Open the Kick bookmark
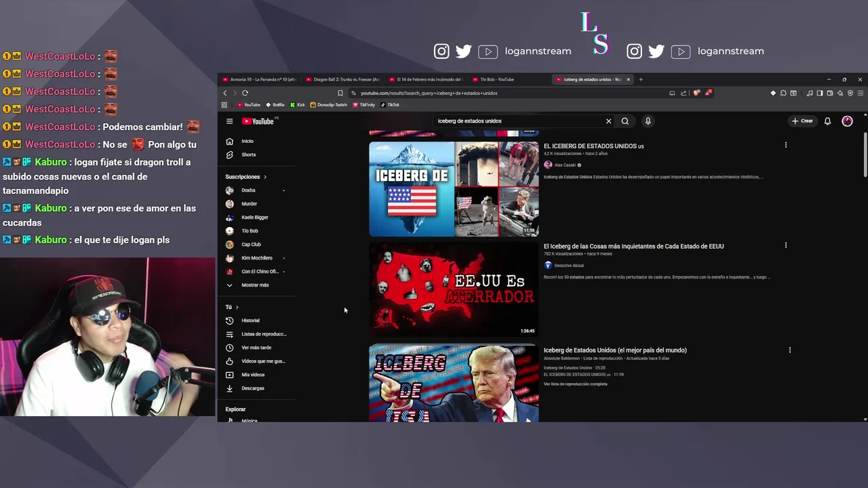Screen dimensions: 868x488 [x=297, y=105]
